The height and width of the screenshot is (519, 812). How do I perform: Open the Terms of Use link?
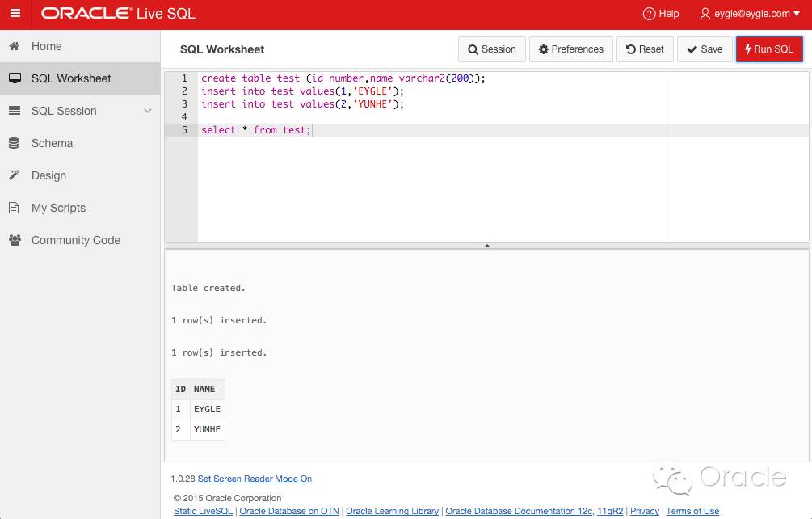pos(692,511)
